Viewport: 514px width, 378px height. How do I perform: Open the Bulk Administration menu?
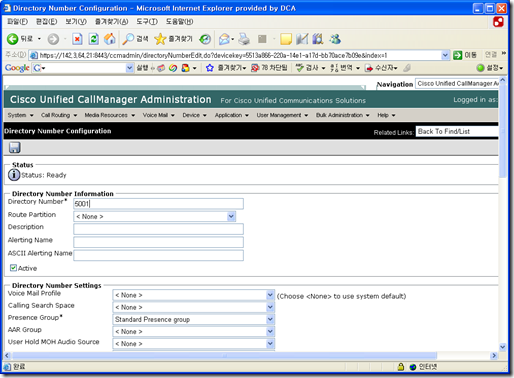tap(343, 115)
